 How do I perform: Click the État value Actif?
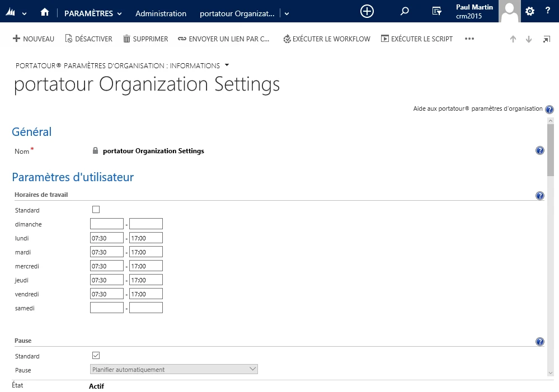(97, 386)
